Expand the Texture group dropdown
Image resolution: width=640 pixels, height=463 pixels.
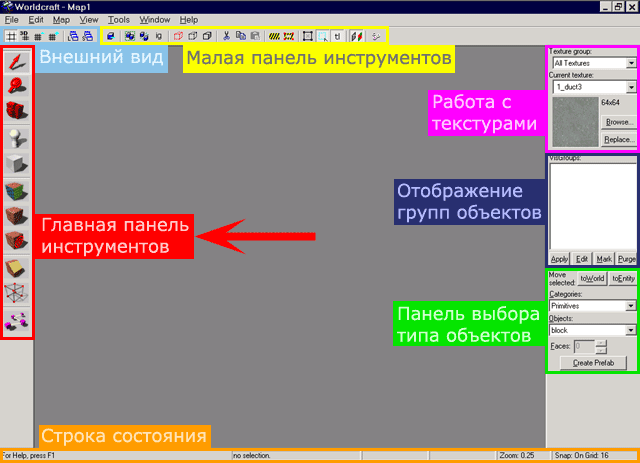coord(631,63)
